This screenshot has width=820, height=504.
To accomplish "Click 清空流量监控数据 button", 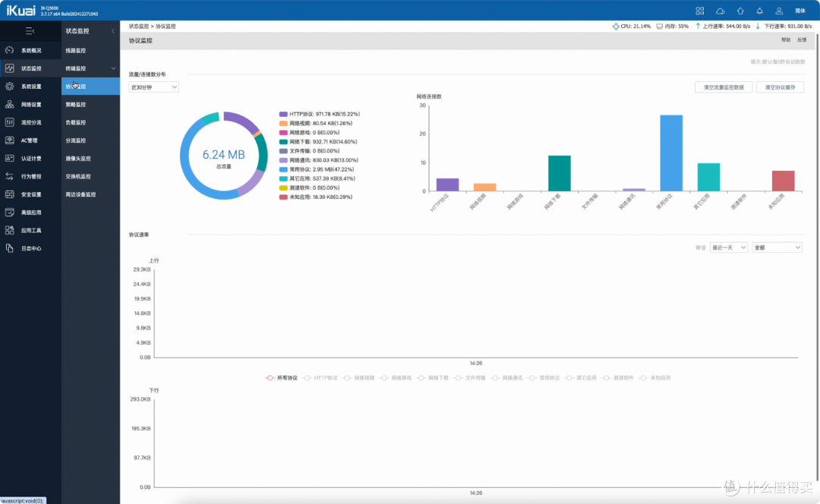I will pyautogui.click(x=724, y=87).
